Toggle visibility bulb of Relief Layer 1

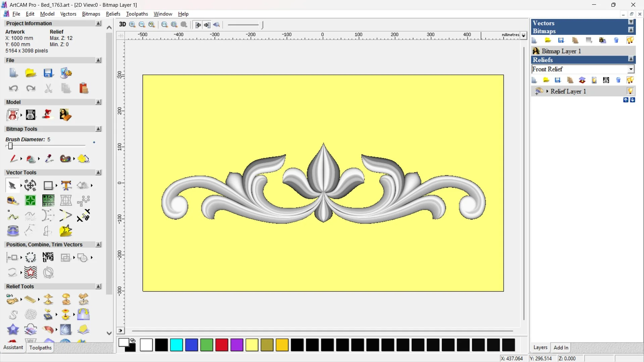tap(630, 91)
